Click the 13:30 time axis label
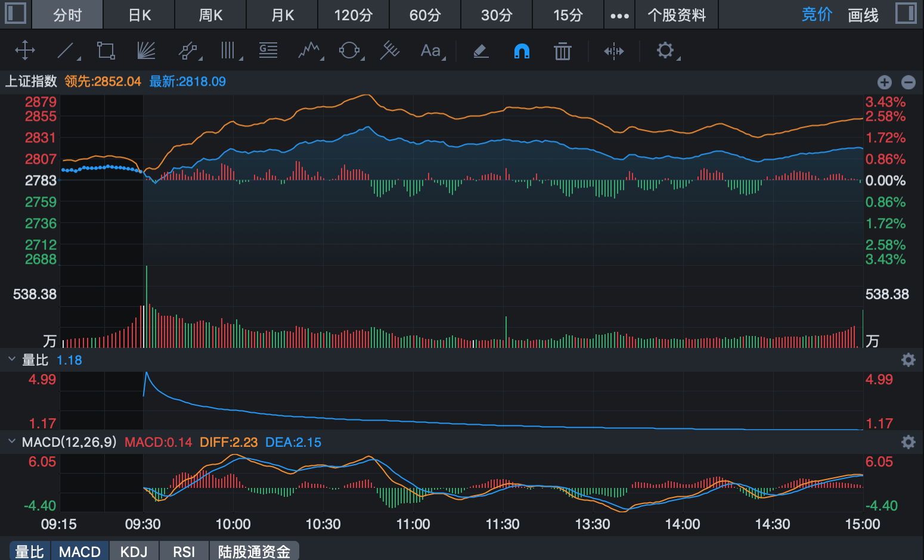This screenshot has height=560, width=924. [593, 524]
